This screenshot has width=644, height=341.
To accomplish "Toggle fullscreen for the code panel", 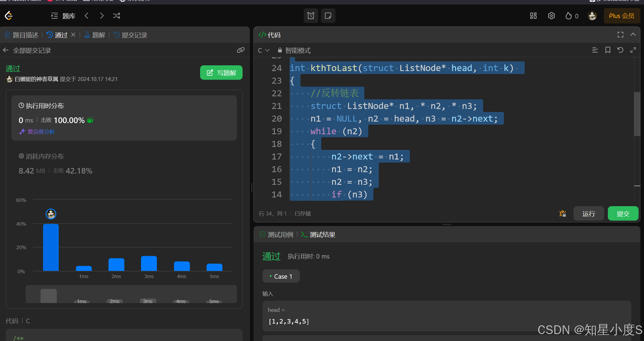I will 620,35.
